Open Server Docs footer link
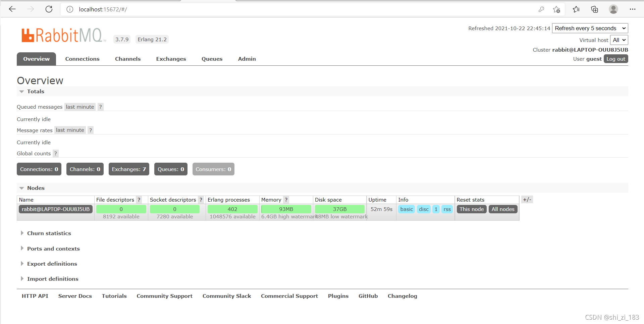644x324 pixels. (75, 296)
